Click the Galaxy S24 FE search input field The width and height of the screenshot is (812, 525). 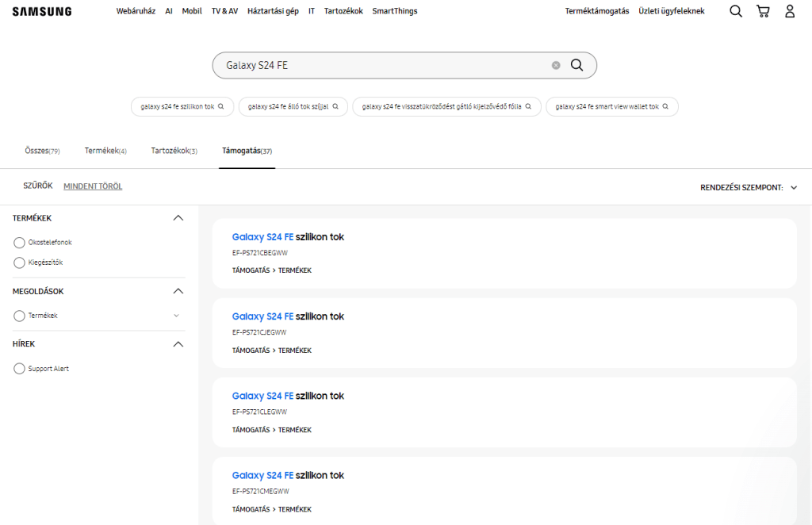[x=381, y=65]
